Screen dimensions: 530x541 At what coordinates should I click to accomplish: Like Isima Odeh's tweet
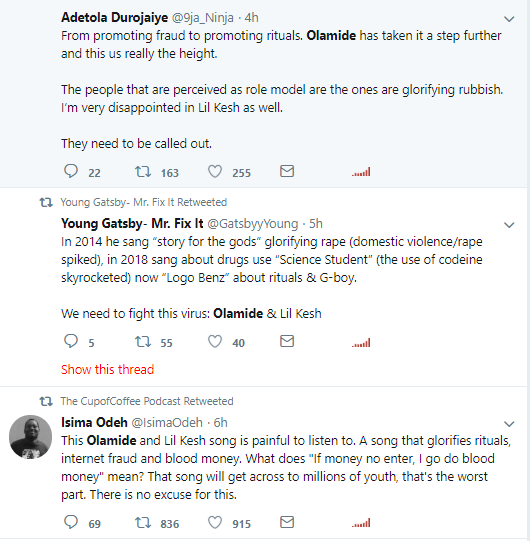tap(215, 522)
